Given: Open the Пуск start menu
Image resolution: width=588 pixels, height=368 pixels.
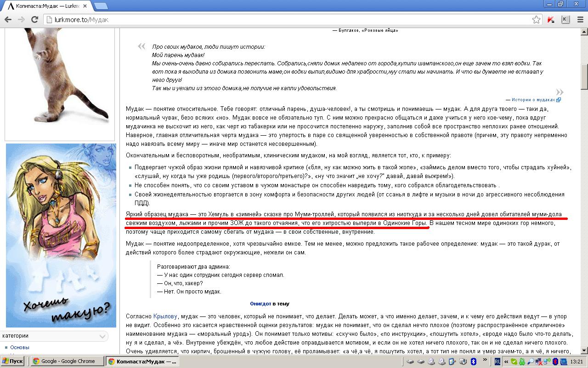Looking at the screenshot, I should [x=12, y=362].
